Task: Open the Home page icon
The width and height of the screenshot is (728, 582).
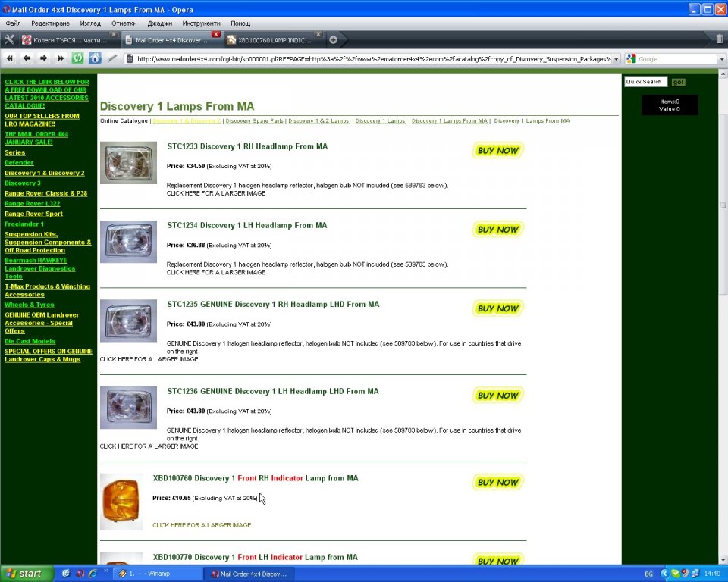Action: point(95,58)
